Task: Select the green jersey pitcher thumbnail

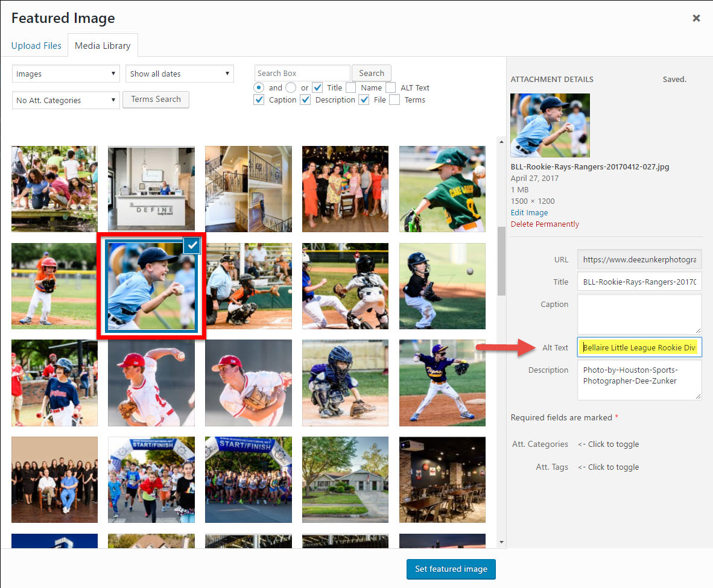Action: point(442,189)
